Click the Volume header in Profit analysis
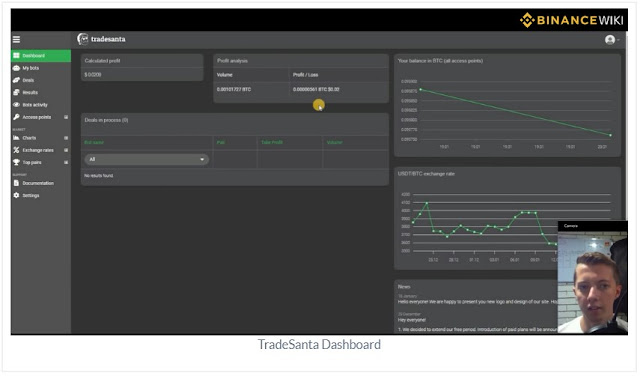 [224, 75]
